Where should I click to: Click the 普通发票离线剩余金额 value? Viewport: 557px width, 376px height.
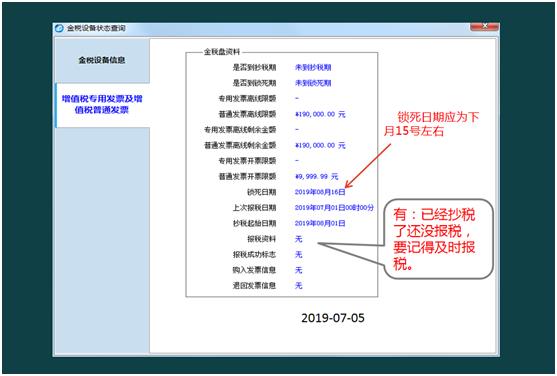coord(320,145)
